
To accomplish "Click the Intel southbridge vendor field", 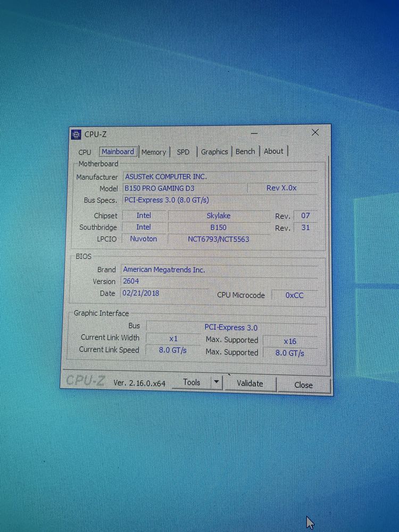I will pos(144,227).
